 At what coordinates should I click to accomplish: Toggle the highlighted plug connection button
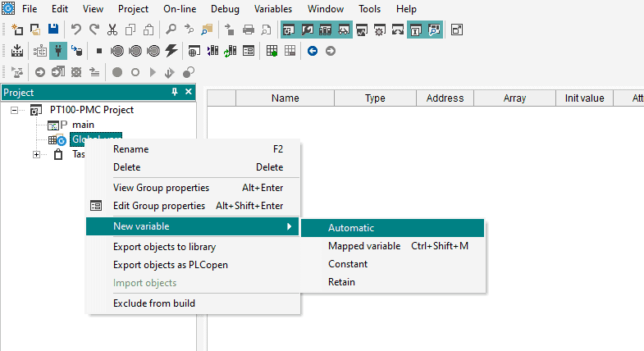pyautogui.click(x=58, y=50)
